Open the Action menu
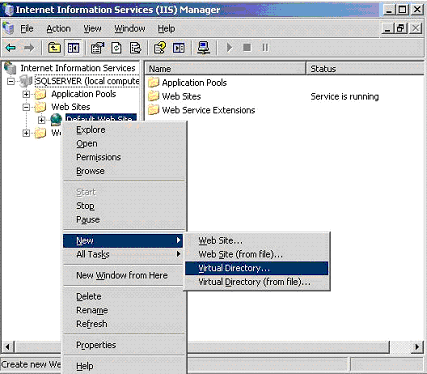427x374 pixels. click(58, 29)
